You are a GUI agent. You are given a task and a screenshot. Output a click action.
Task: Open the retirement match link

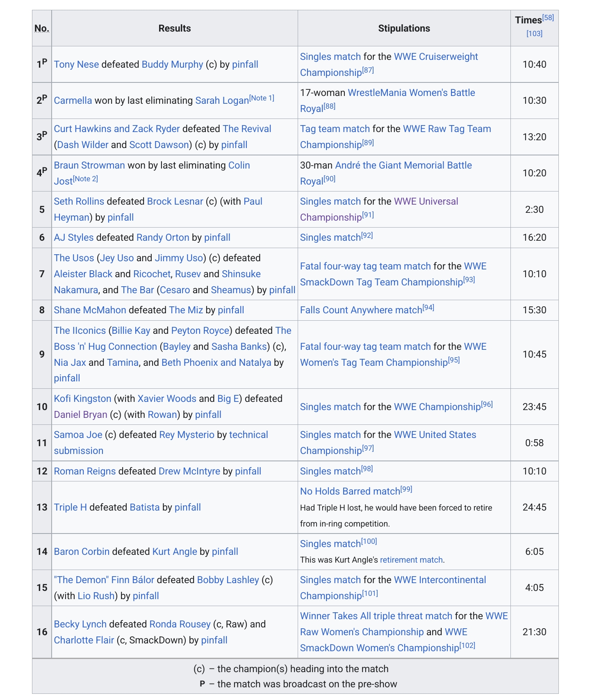click(x=411, y=560)
